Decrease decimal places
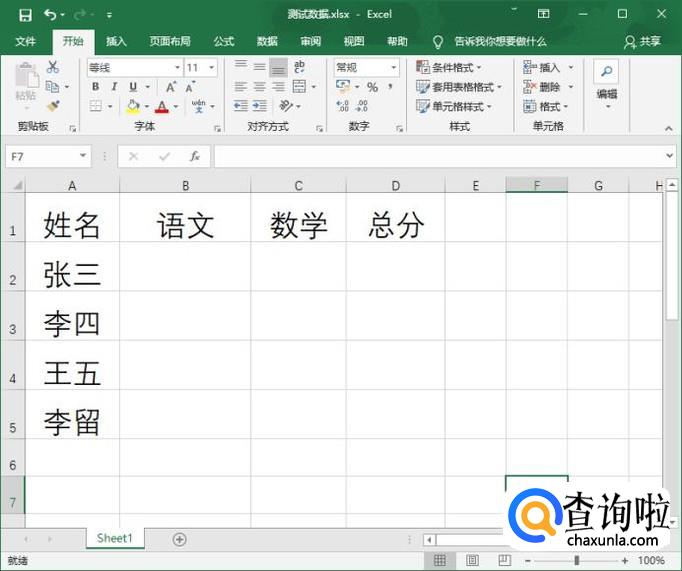The image size is (682, 571). tap(362, 106)
